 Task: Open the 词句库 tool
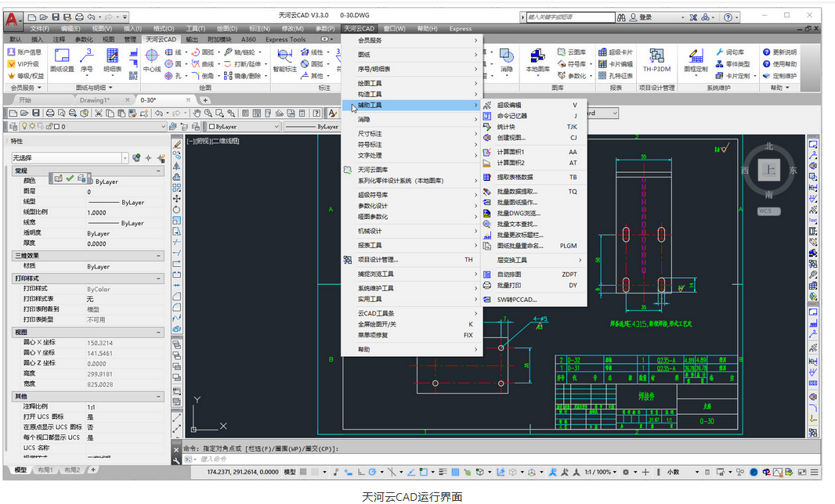(x=729, y=52)
